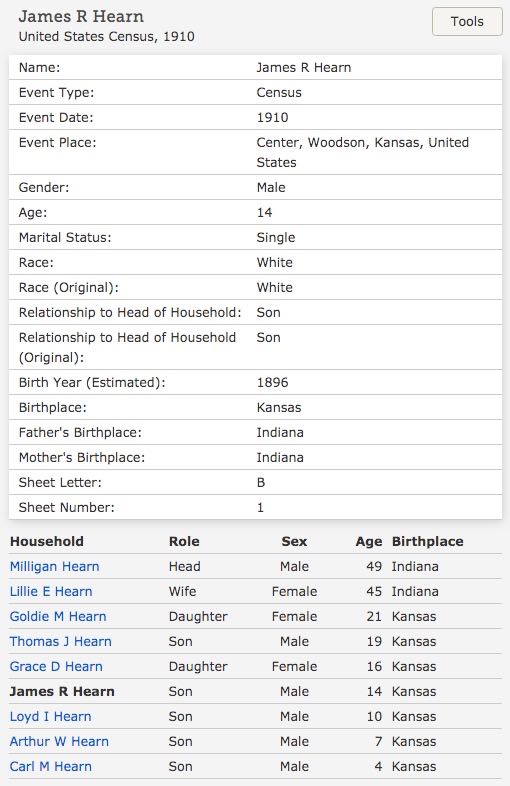This screenshot has height=786, width=510.
Task: Open Lillie E Hearn's record link
Action: coord(51,592)
